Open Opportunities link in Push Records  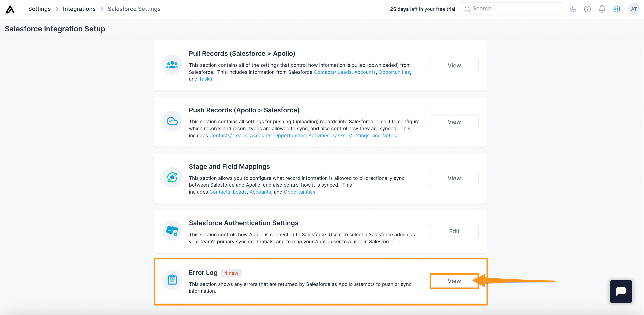[x=290, y=135]
